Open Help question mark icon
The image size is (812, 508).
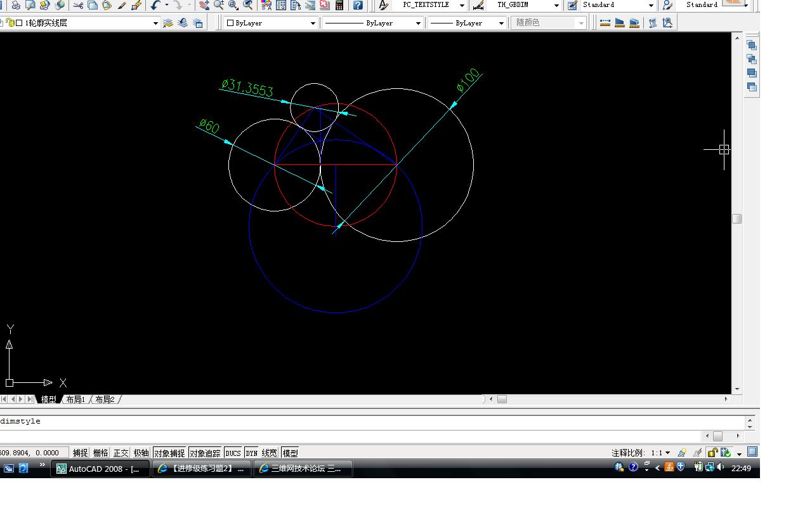pyautogui.click(x=358, y=5)
